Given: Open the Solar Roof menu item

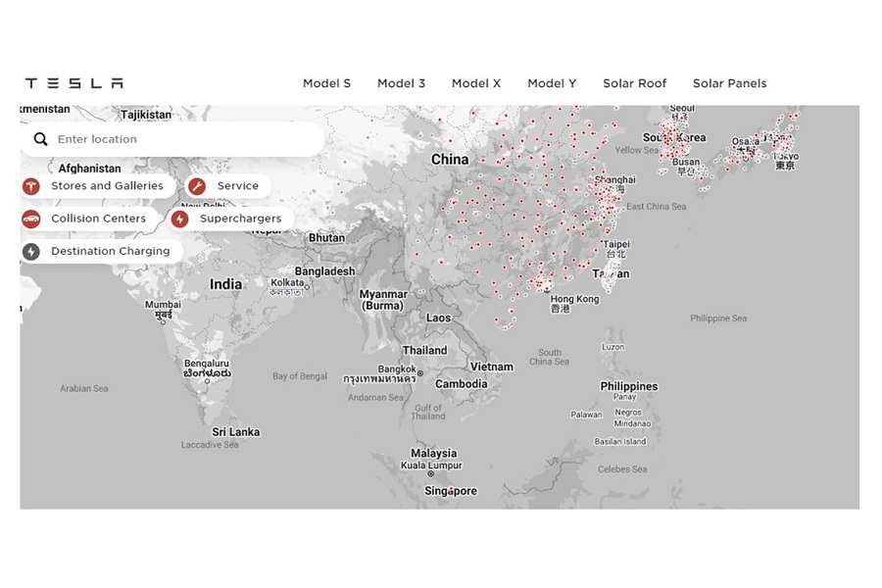Looking at the screenshot, I should (x=634, y=83).
